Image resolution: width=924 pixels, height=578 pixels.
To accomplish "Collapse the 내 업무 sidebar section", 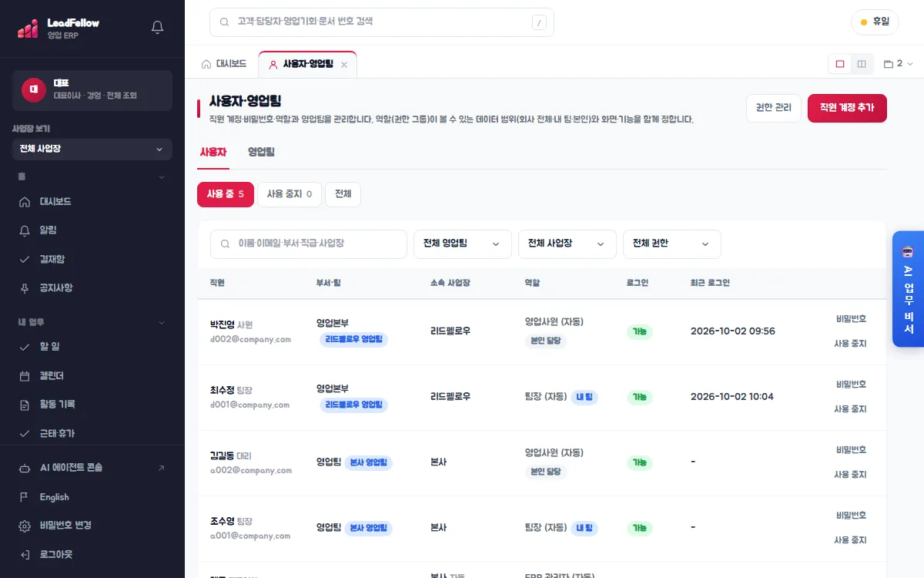I will coord(161,322).
